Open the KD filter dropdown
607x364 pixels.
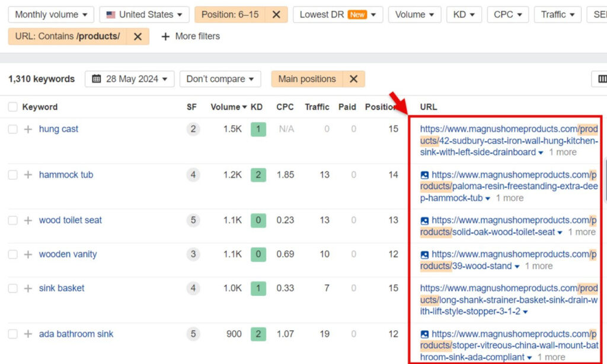(464, 15)
